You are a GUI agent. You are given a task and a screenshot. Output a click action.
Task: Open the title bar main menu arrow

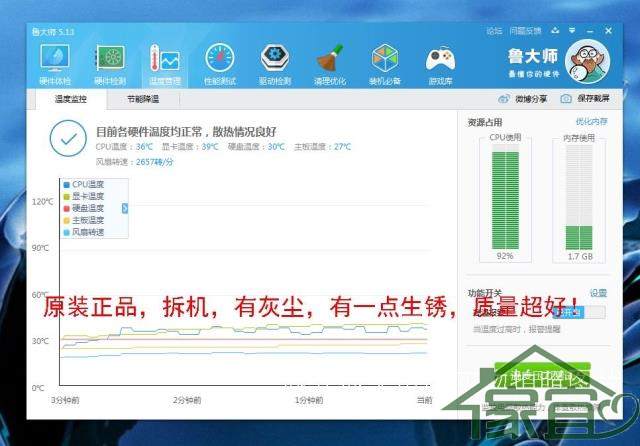[572, 31]
